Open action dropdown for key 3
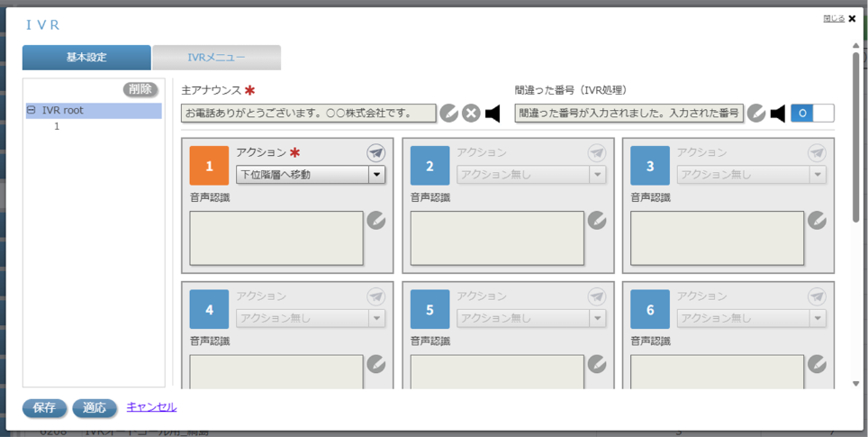This screenshot has height=437, width=868. [752, 175]
